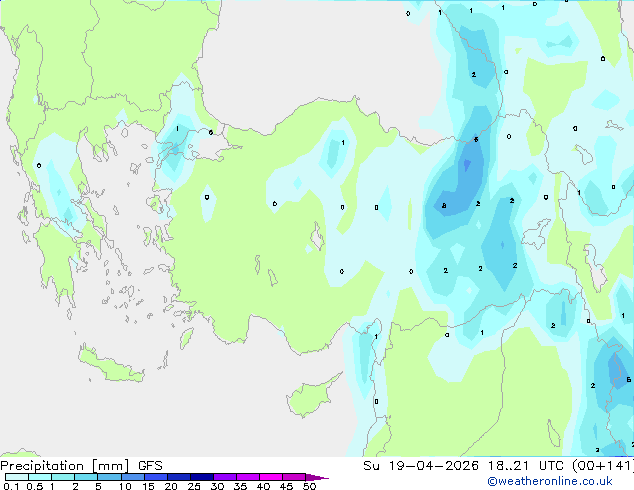Click the '50' legend scale label
Image resolution: width=634 pixels, height=490 pixels.
click(309, 486)
